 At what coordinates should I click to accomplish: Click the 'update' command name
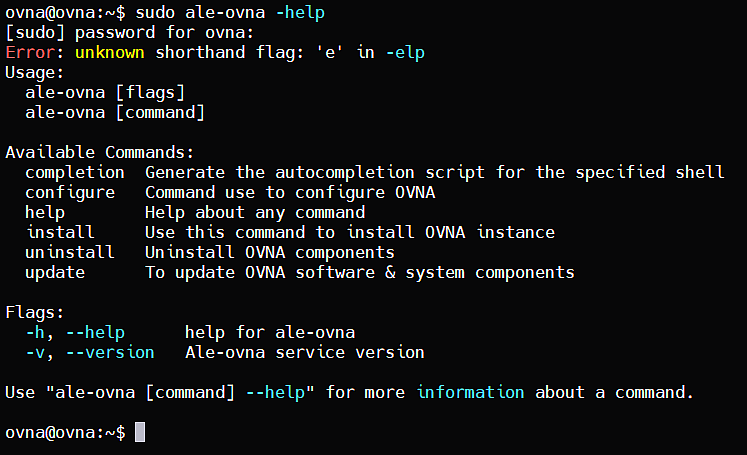click(55, 272)
